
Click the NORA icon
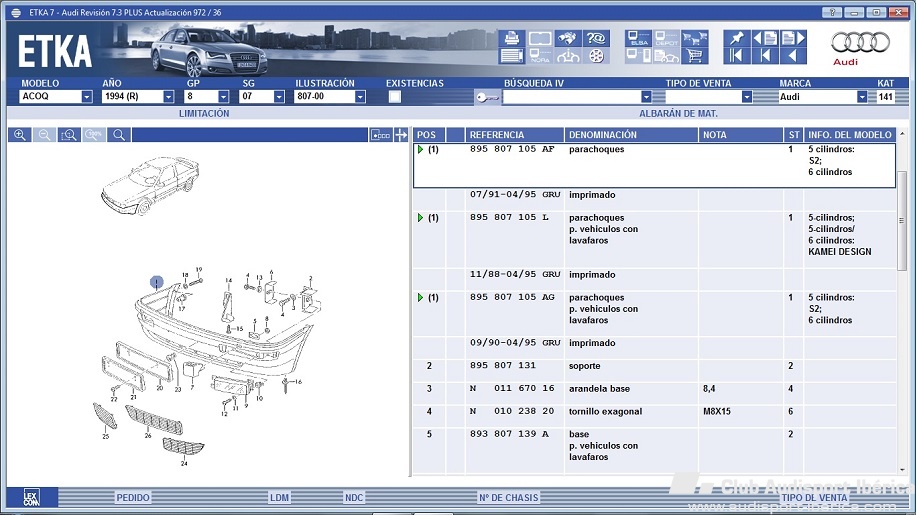click(540, 56)
